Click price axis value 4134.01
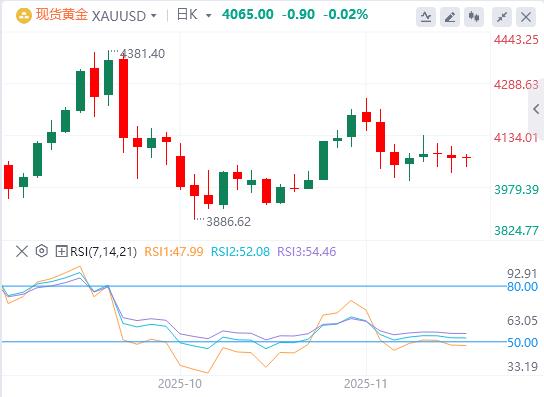The width and height of the screenshot is (544, 397). [x=517, y=138]
